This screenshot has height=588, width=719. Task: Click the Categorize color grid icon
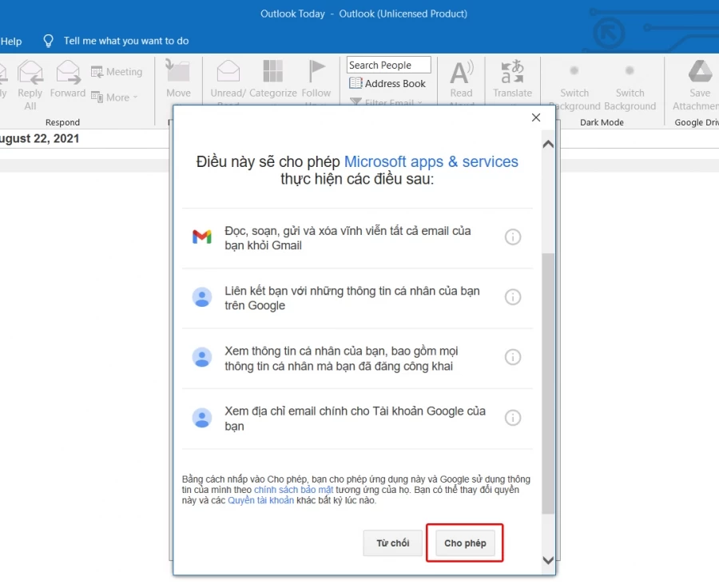point(273,71)
